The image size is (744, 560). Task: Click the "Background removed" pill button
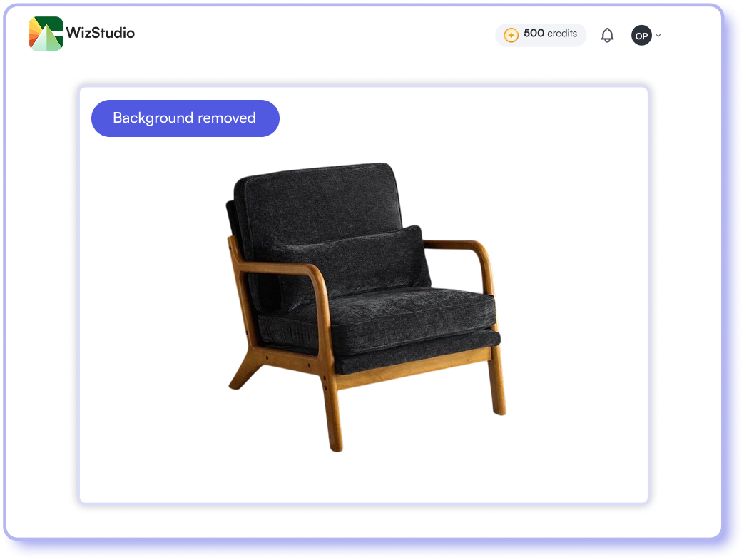(x=185, y=118)
